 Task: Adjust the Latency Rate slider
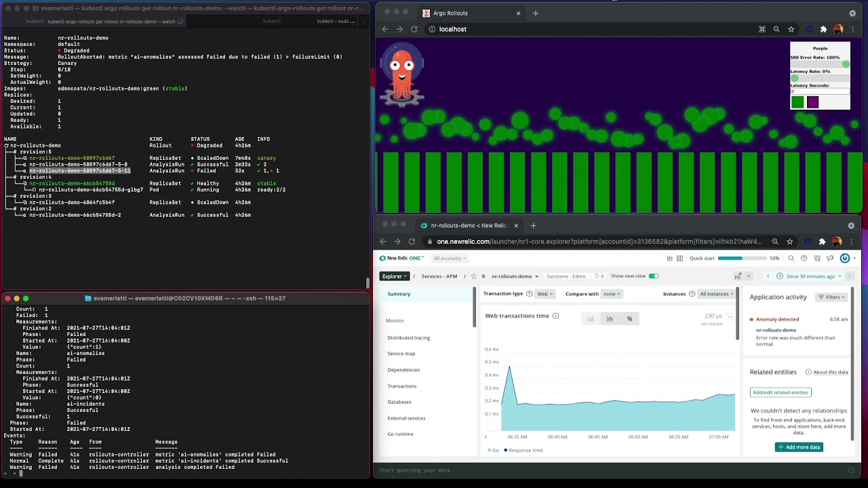[x=820, y=78]
